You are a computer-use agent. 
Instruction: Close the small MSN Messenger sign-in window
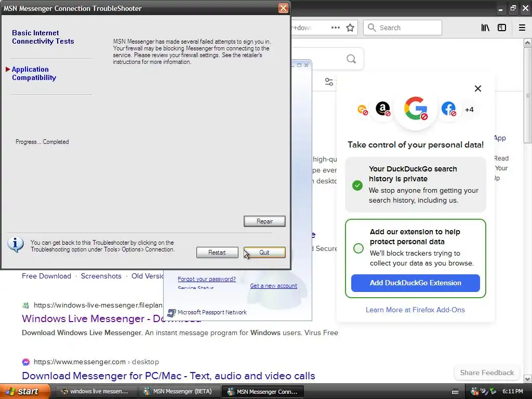coord(307,65)
